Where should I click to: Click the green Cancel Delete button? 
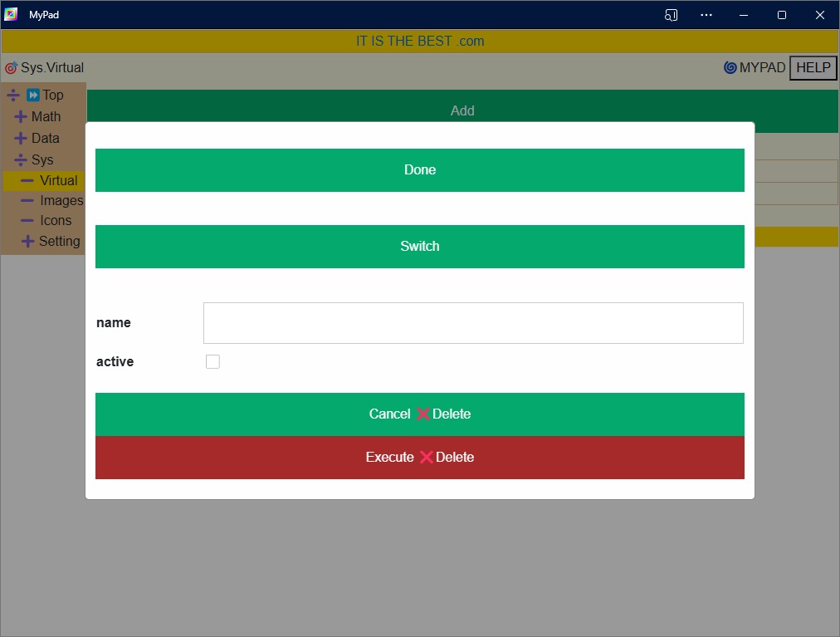click(419, 414)
